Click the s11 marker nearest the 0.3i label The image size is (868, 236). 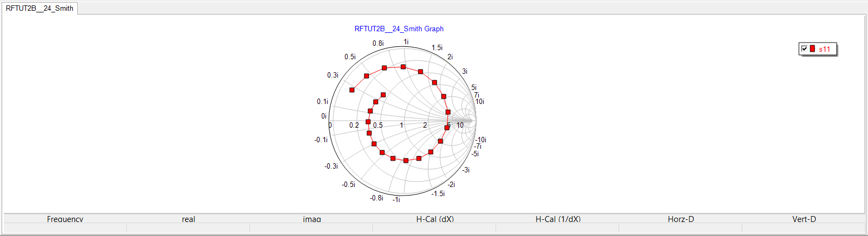352,90
